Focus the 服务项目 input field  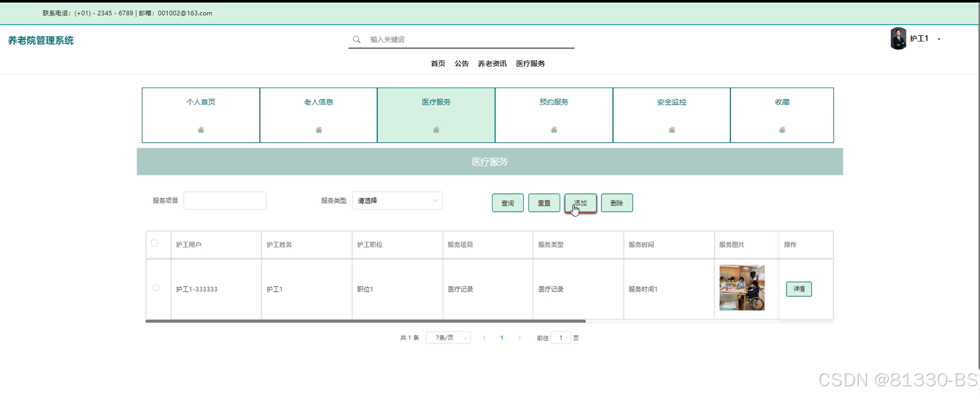click(x=225, y=201)
